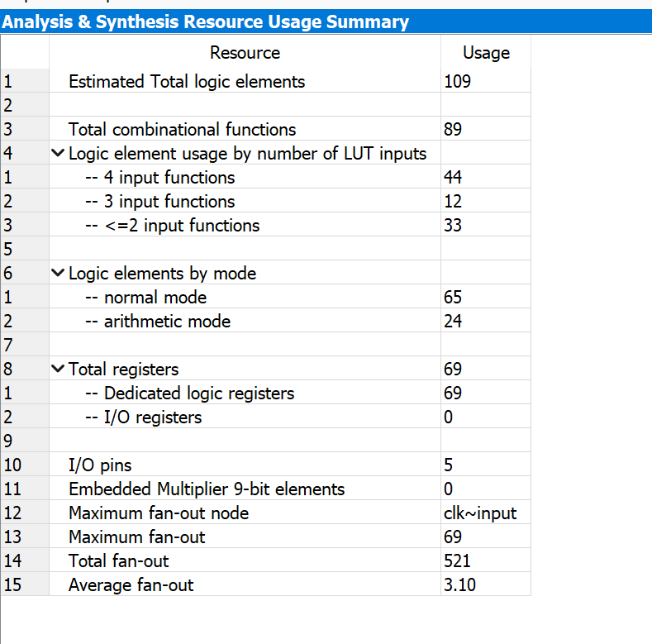Click the Resource column header
The width and height of the screenshot is (652, 644).
[245, 52]
